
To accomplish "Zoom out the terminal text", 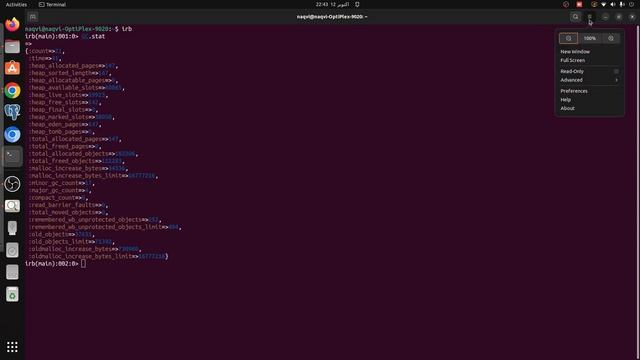I will (568, 38).
